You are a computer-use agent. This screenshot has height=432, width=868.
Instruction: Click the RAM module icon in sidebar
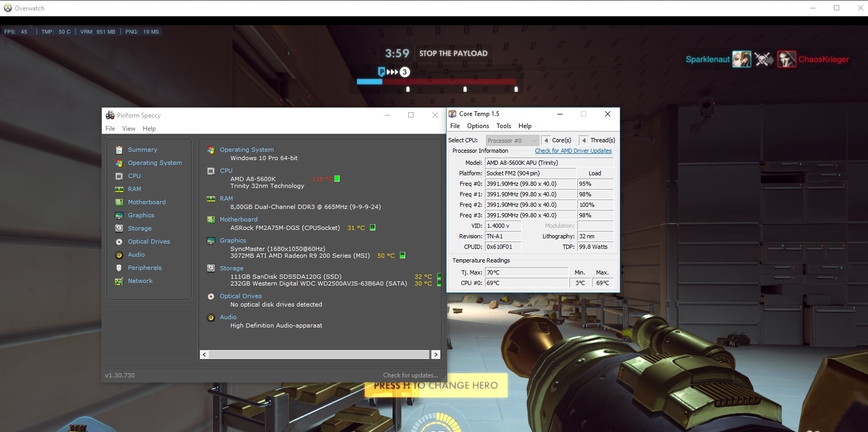coord(119,189)
